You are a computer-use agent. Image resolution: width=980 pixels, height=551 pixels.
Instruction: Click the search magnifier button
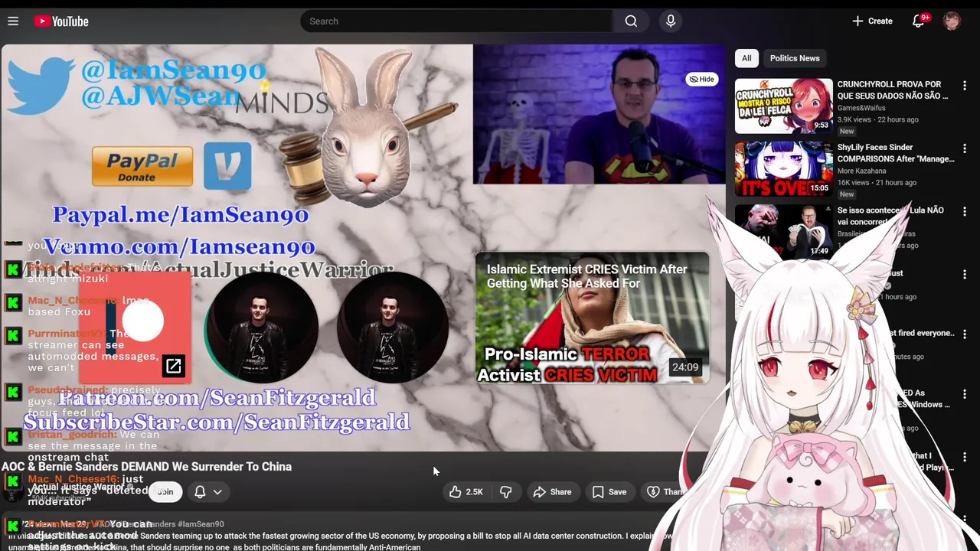pyautogui.click(x=631, y=21)
